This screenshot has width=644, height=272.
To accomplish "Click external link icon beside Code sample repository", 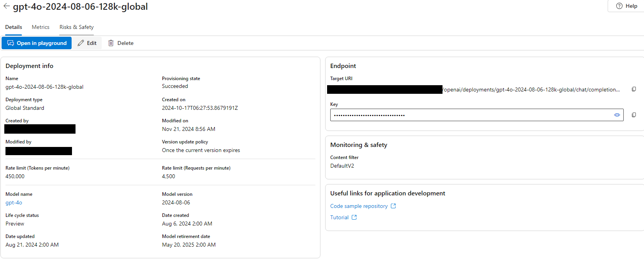I will click(393, 206).
